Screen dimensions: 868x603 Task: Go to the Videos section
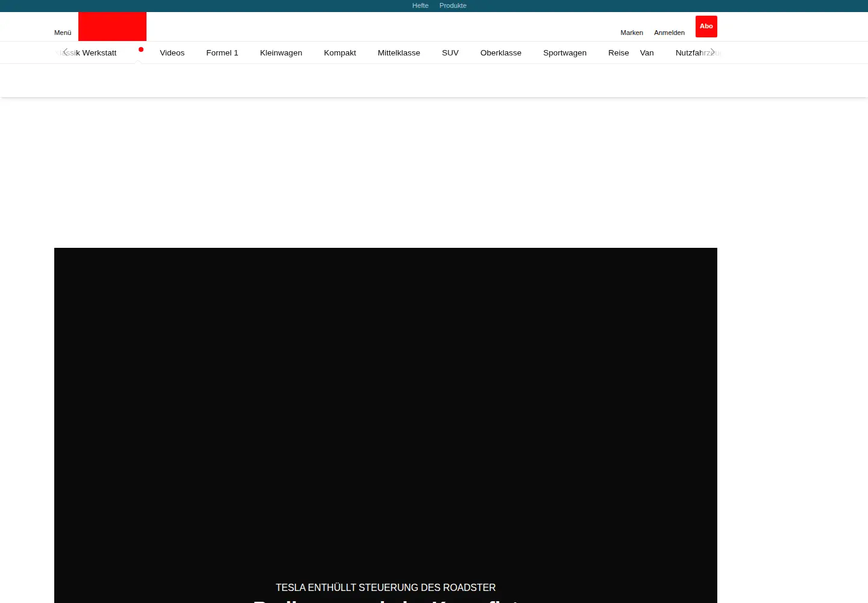point(172,53)
